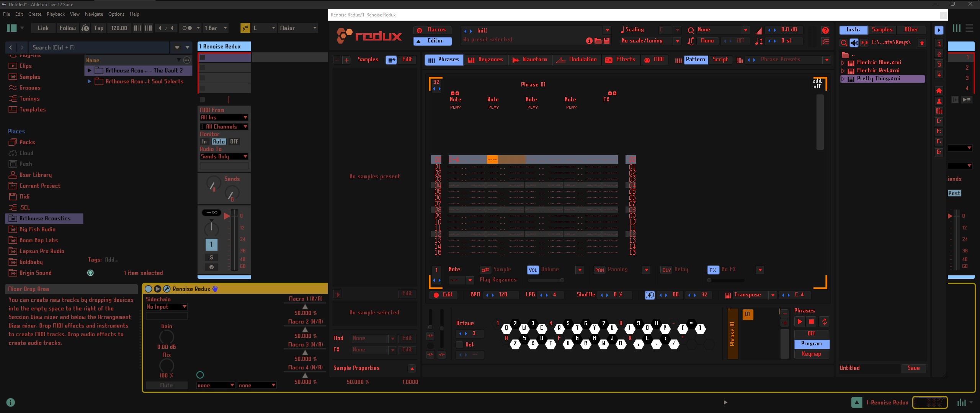Set monitor mode to Off

click(234, 141)
